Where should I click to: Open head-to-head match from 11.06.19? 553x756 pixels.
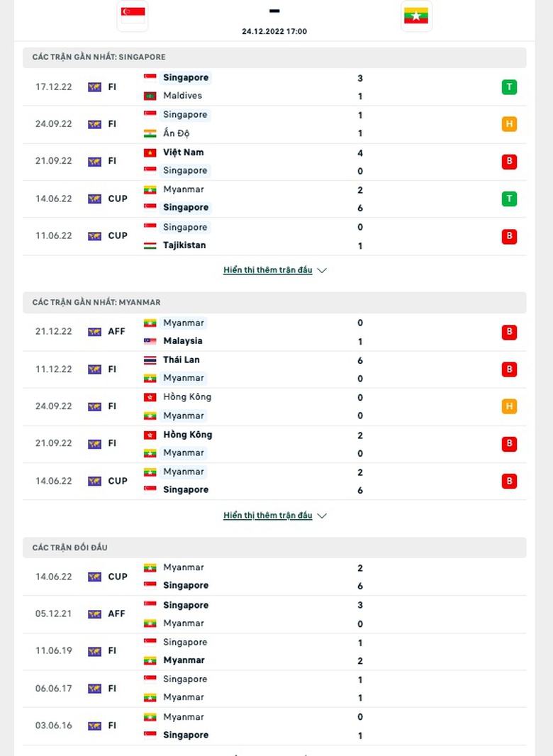[274, 651]
